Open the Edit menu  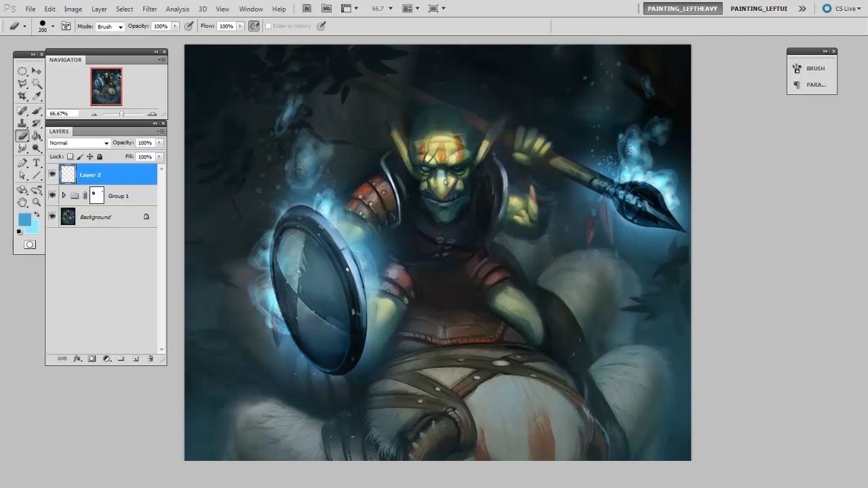(50, 9)
